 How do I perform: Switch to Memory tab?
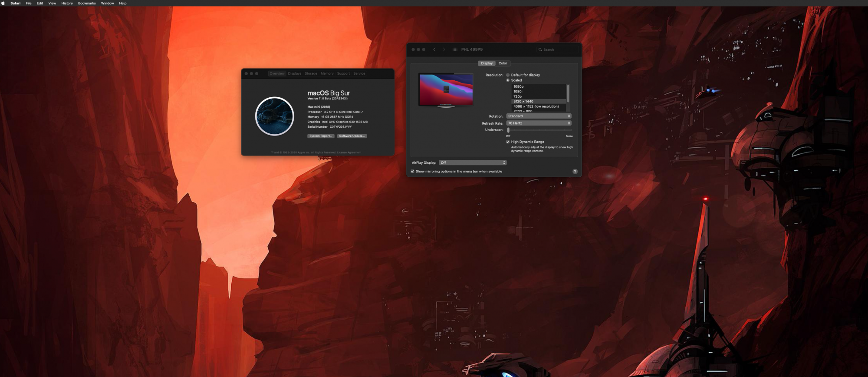pos(327,73)
